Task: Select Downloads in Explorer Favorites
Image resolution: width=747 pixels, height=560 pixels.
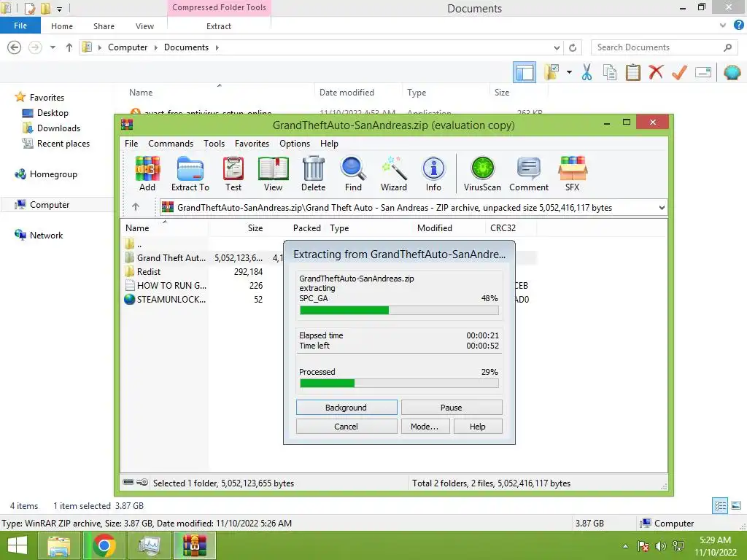Action: 58,128
